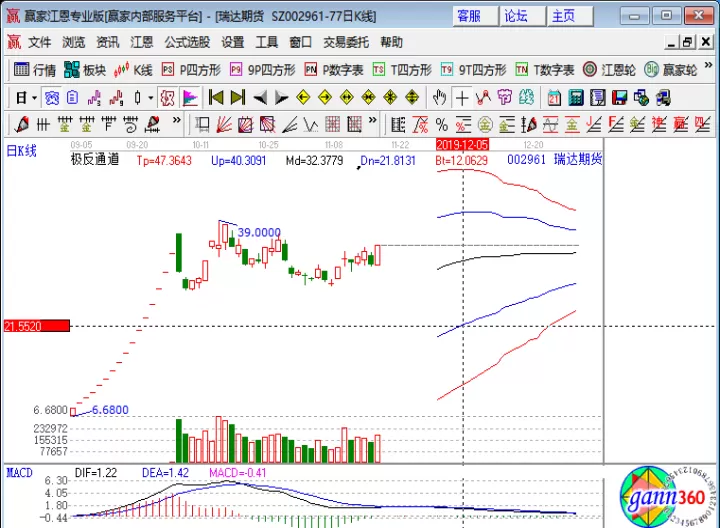Click yellow diamond right-arrow icon
The width and height of the screenshot is (720, 528).
tap(325, 97)
